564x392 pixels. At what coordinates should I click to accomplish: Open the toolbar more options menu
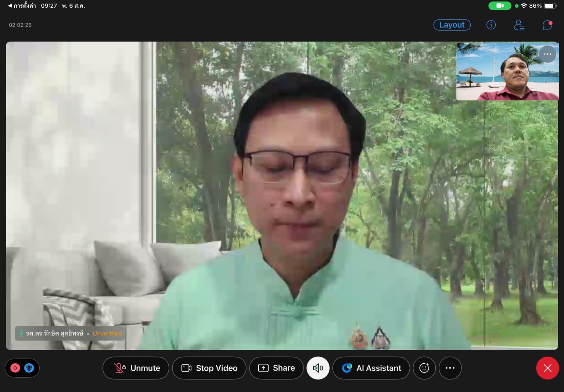(x=450, y=368)
